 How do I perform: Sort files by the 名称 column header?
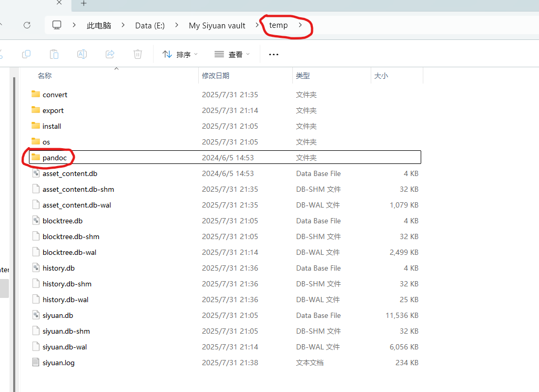pos(45,75)
